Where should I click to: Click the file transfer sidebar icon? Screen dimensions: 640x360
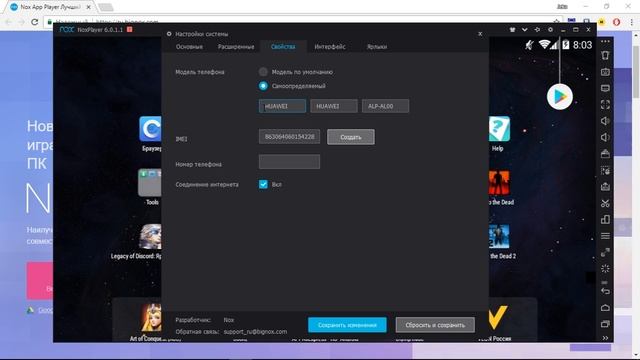coord(605,187)
